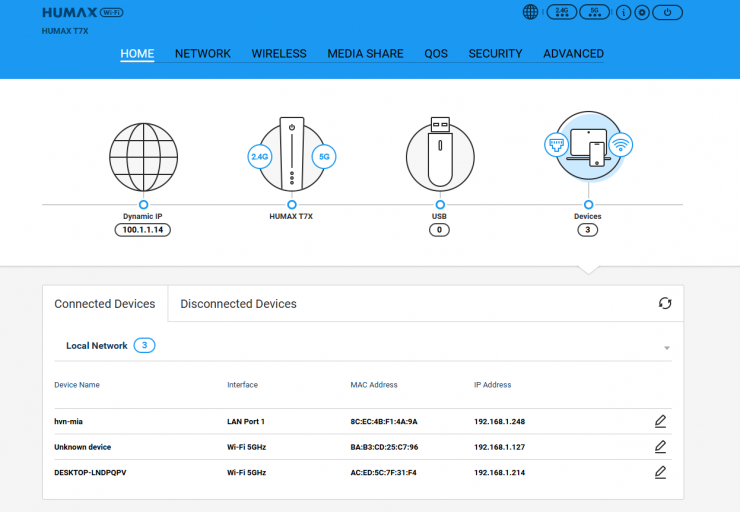Click the 100.1.1.14 IP address badge
Screen dimensions: 740x512
click(x=143, y=230)
